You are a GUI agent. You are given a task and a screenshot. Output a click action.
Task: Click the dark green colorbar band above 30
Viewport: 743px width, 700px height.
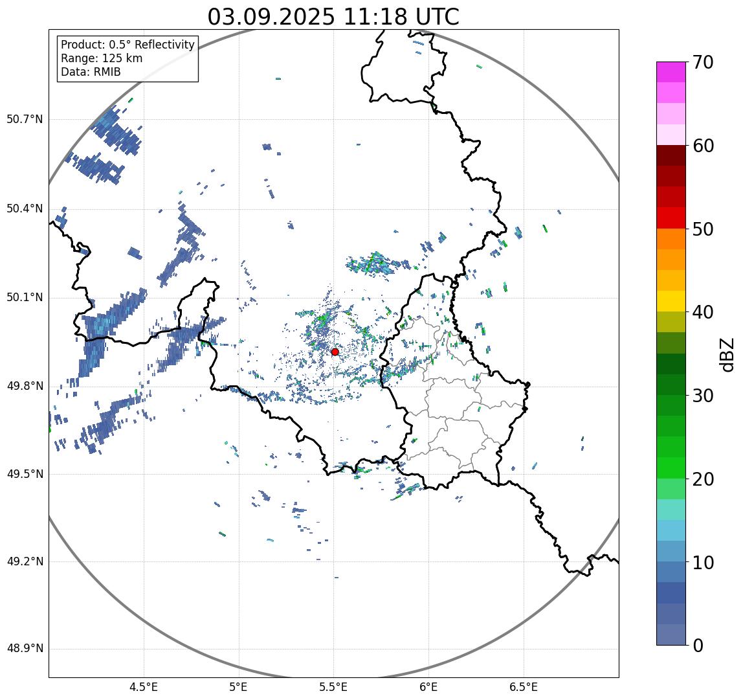coord(671,385)
